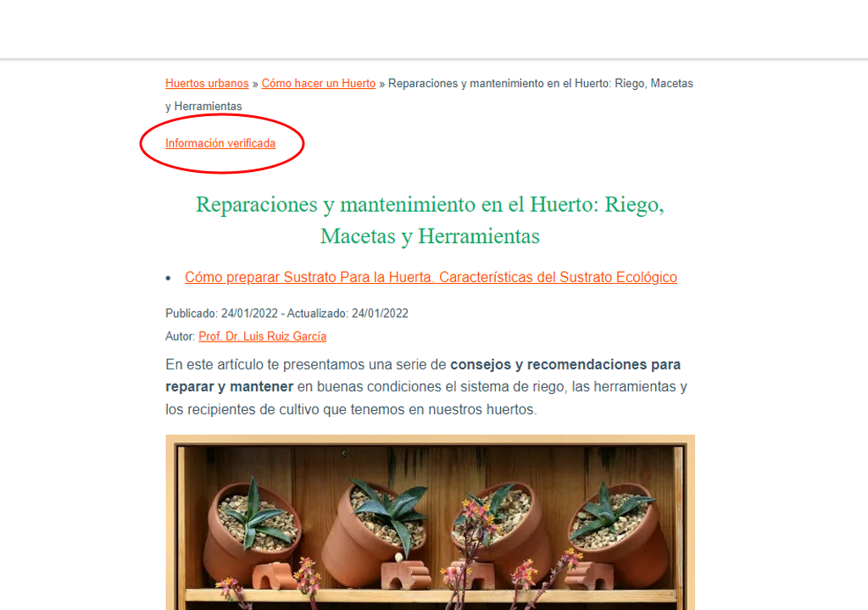Image resolution: width=868 pixels, height=610 pixels.
Task: Go to Cómo hacer un Huerto breadcrumb
Action: point(319,84)
